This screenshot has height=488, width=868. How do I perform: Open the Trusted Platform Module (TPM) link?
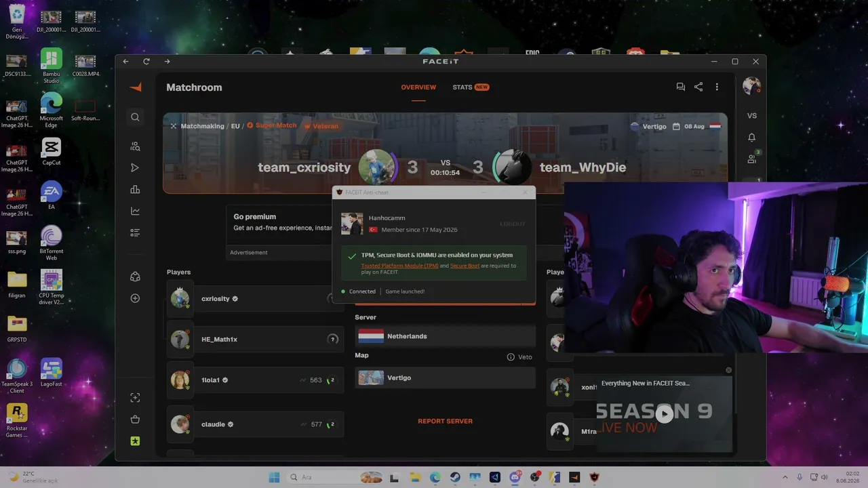[x=399, y=266]
